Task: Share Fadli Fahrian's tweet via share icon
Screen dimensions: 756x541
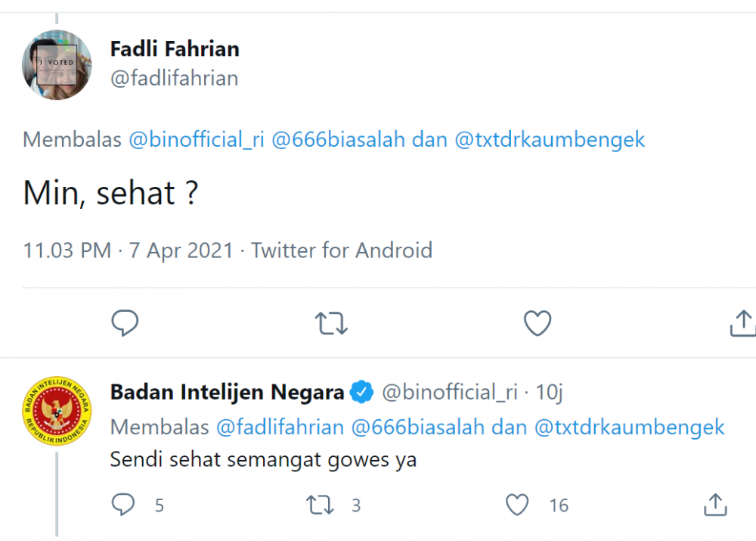Action: tap(742, 323)
